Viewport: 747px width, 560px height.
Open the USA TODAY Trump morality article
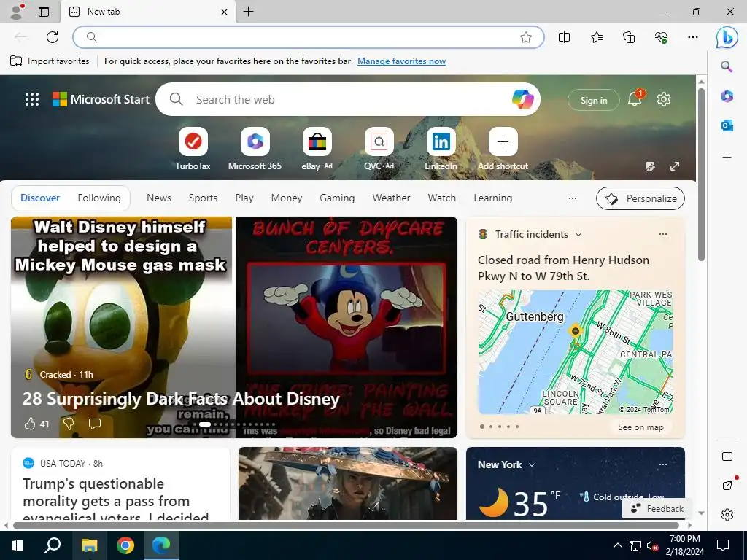tap(116, 500)
